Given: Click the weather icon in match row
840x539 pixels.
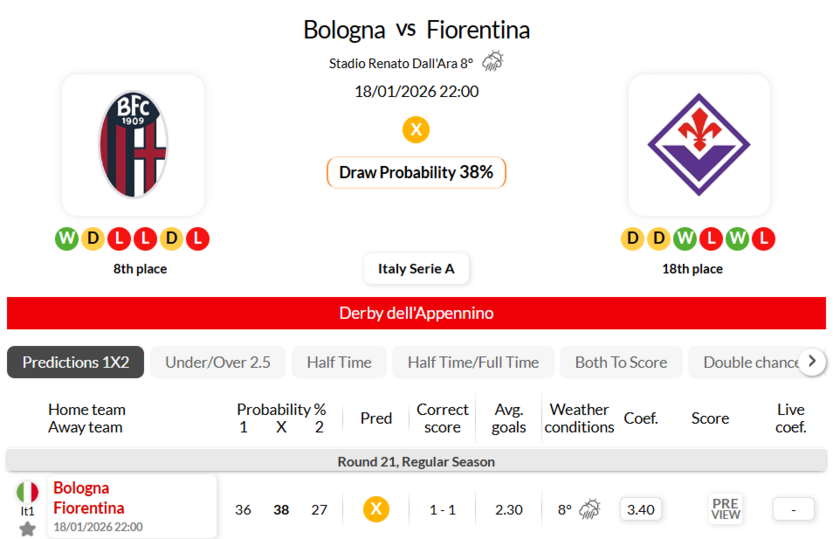Looking at the screenshot, I should (x=590, y=509).
